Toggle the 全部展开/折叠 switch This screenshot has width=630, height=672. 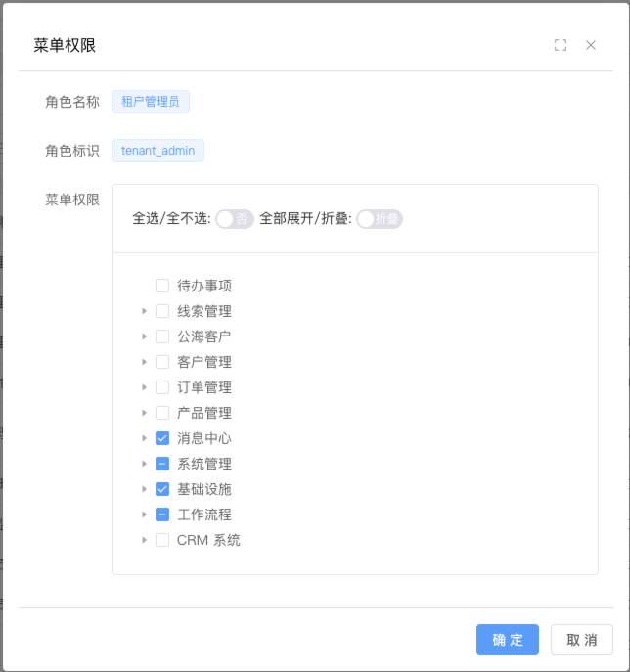(x=380, y=219)
